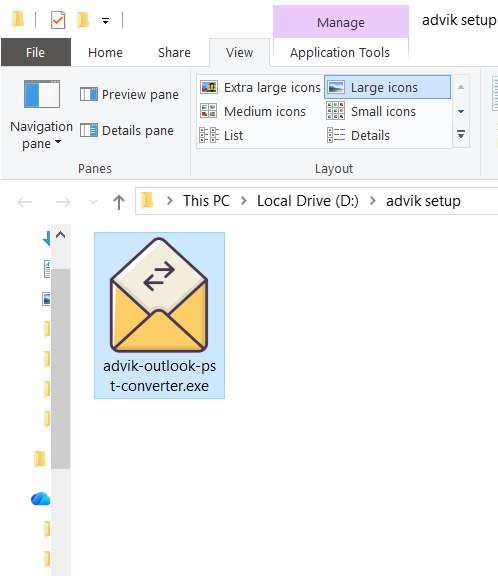Click layout gallery row-up arrow
This screenshot has width=498, height=576.
tap(461, 87)
